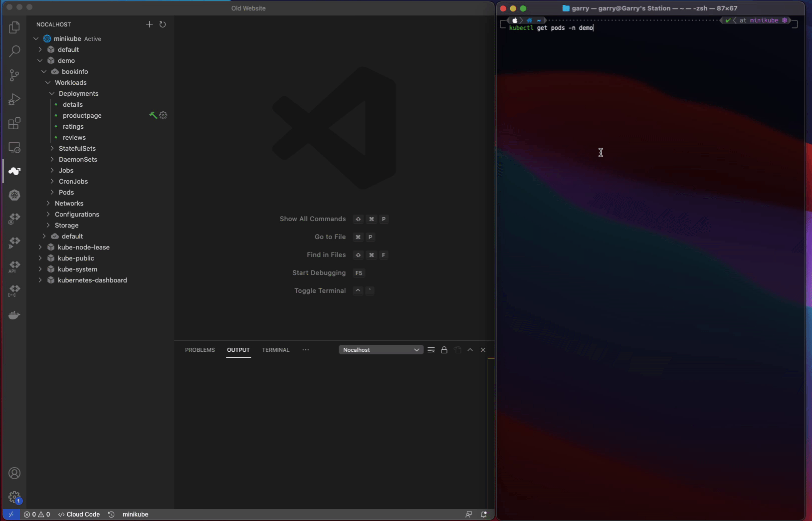This screenshot has width=812, height=521.
Task: Expand the StatefulSets node
Action: [x=52, y=148]
